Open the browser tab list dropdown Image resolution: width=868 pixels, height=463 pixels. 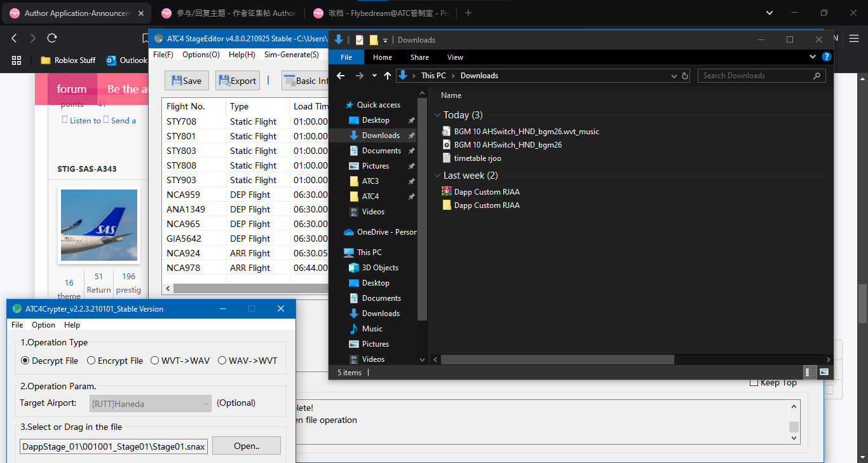[771, 13]
